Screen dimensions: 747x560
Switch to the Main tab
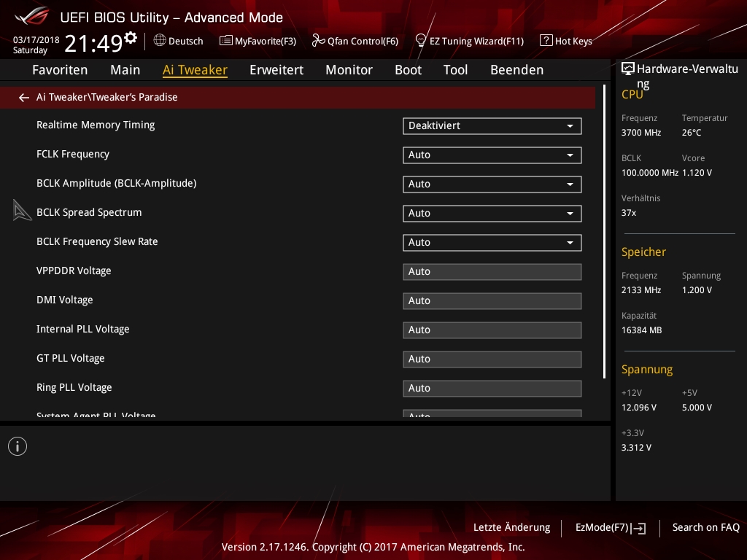point(125,69)
